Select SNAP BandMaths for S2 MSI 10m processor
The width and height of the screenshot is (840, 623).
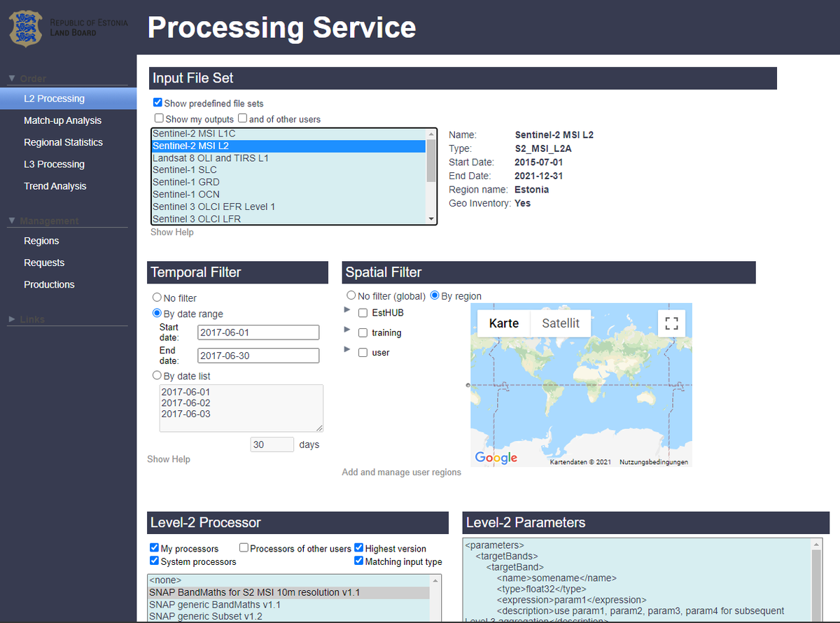(x=289, y=593)
